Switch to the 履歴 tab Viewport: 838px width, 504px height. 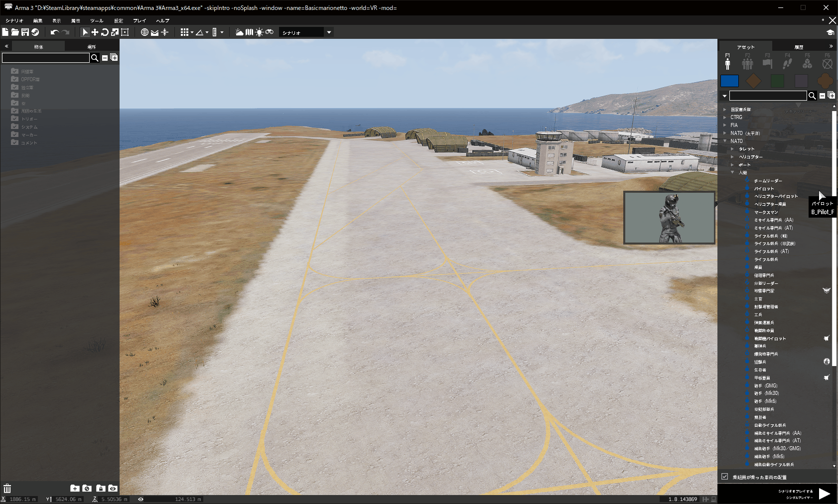pyautogui.click(x=800, y=46)
